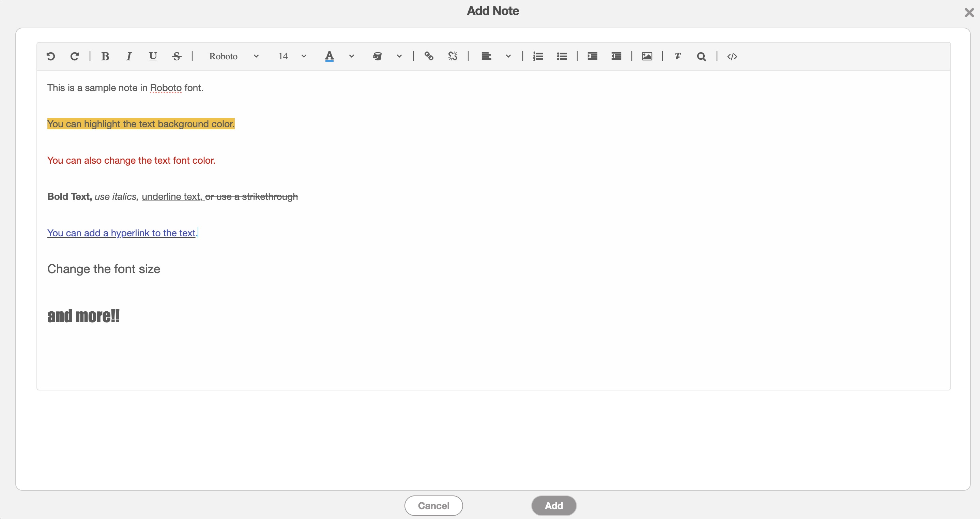The width and height of the screenshot is (980, 519).
Task: Expand text alignment options dropdown
Action: [x=508, y=56]
